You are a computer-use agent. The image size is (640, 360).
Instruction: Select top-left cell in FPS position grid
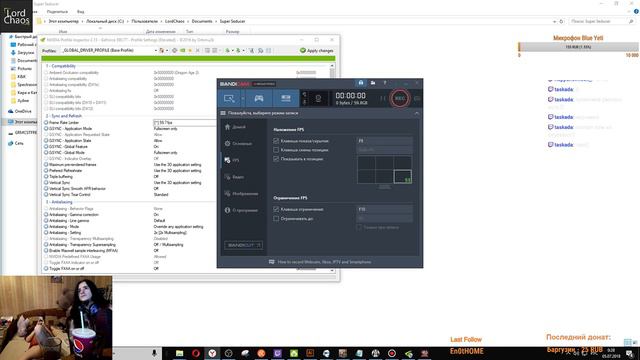(366, 162)
